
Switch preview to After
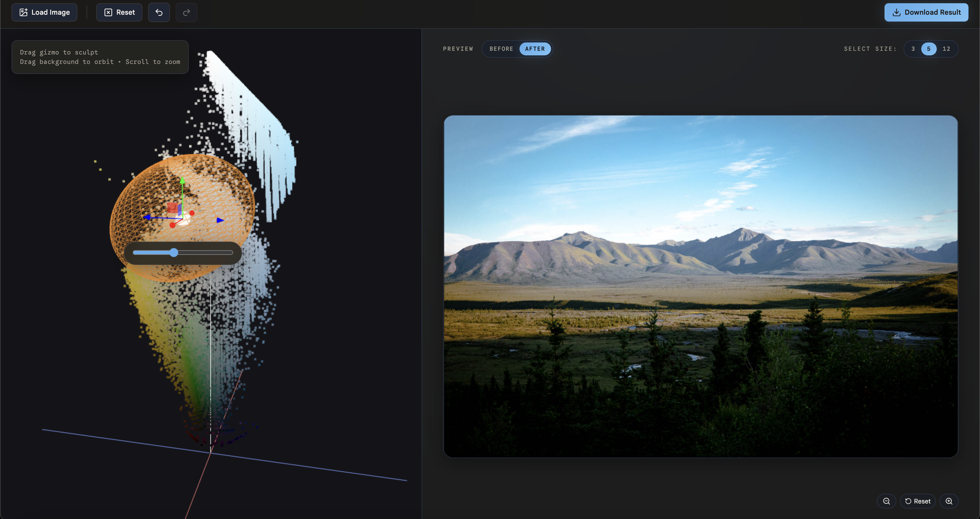pos(535,49)
